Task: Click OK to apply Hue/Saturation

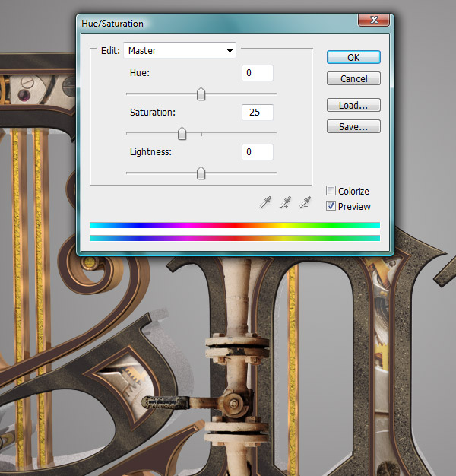Action: [x=353, y=57]
